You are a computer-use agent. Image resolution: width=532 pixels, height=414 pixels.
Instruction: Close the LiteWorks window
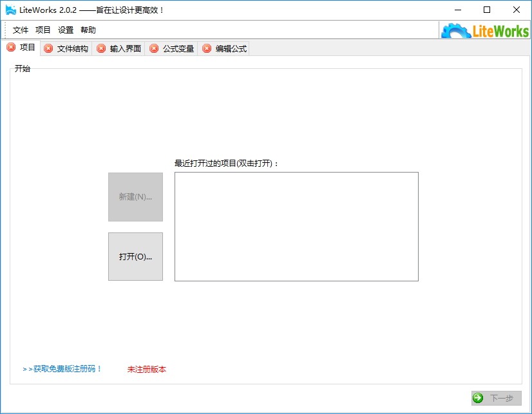[517, 10]
